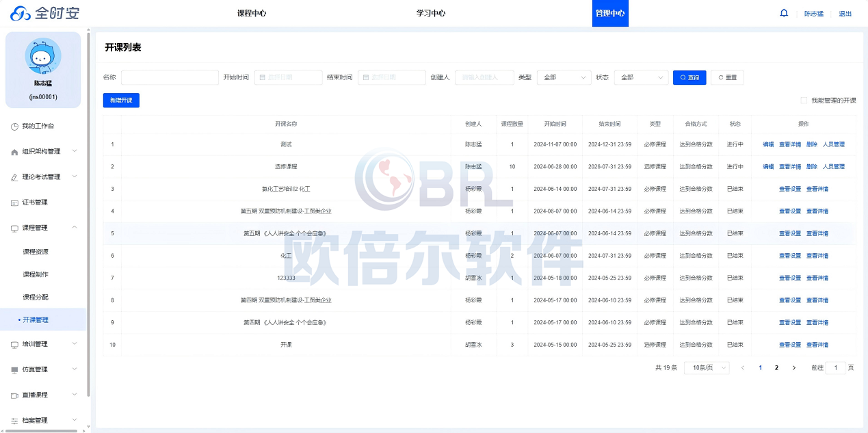
Task: Click the 直播课程 camera icon
Action: [x=14, y=395]
